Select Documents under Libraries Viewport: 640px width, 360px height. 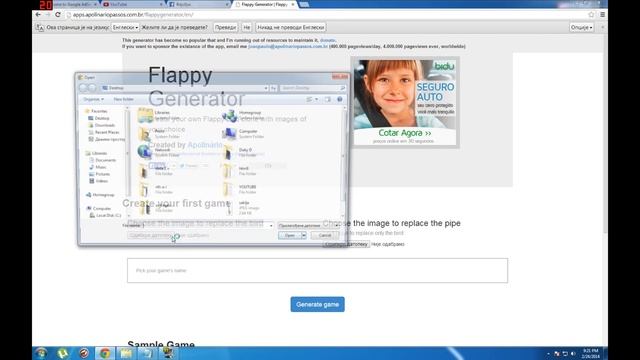(102, 160)
